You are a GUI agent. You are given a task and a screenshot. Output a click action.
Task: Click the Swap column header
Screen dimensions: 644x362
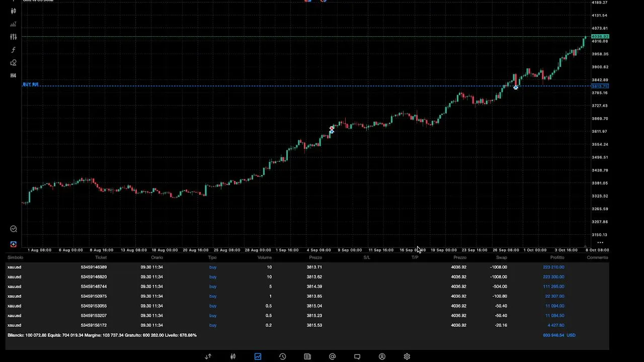click(x=502, y=257)
